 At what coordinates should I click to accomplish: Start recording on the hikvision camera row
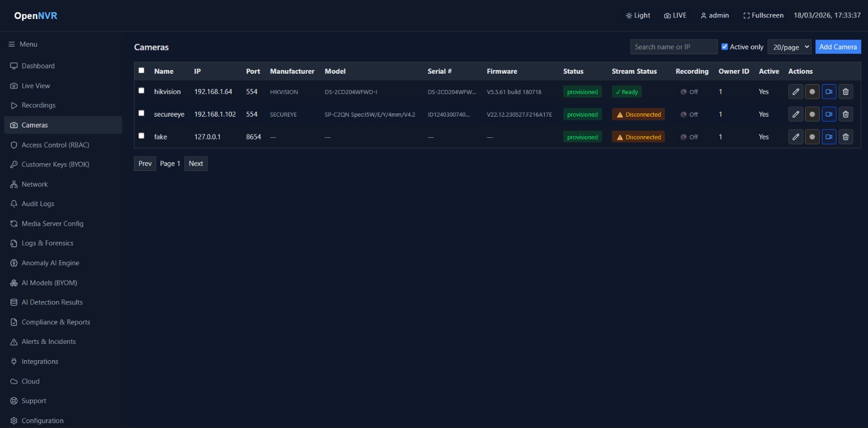tap(812, 92)
